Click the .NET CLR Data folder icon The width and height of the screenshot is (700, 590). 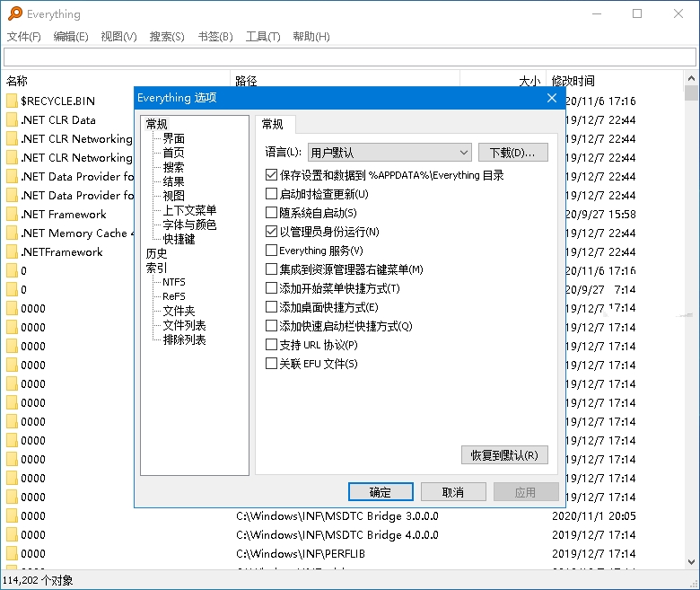pyautogui.click(x=12, y=120)
